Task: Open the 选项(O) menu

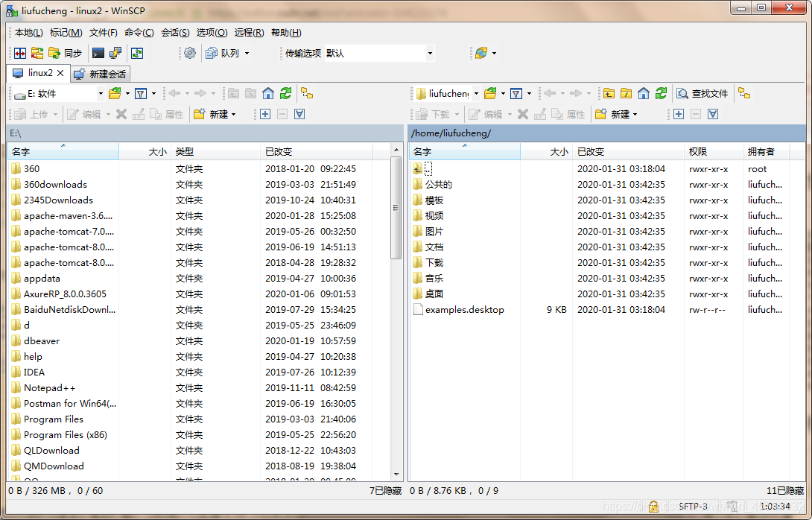Action: pos(212,33)
